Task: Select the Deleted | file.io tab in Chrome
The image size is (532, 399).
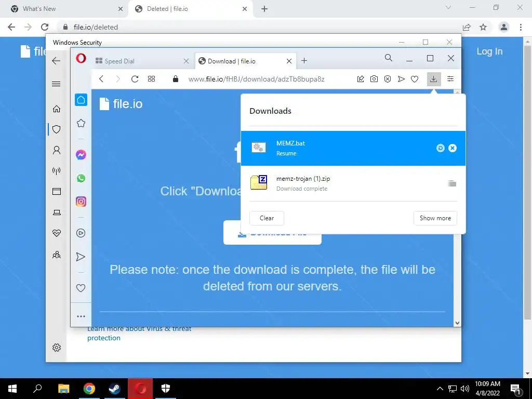Action: pos(190,9)
